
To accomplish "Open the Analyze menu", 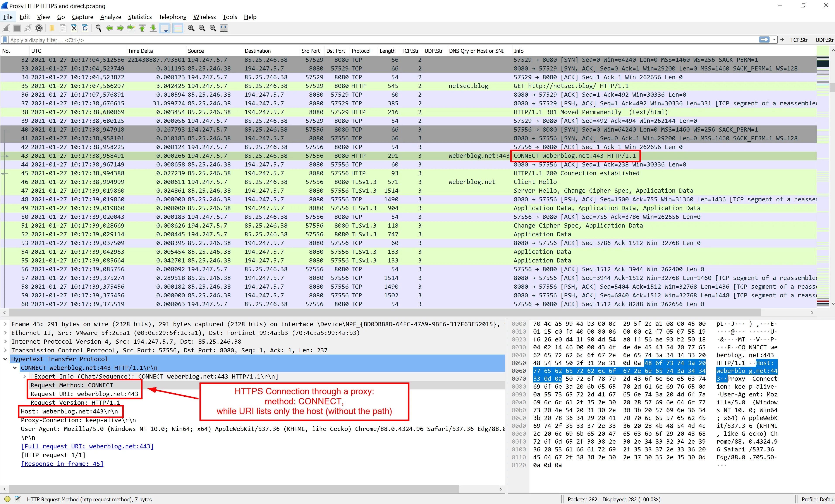I will point(110,17).
